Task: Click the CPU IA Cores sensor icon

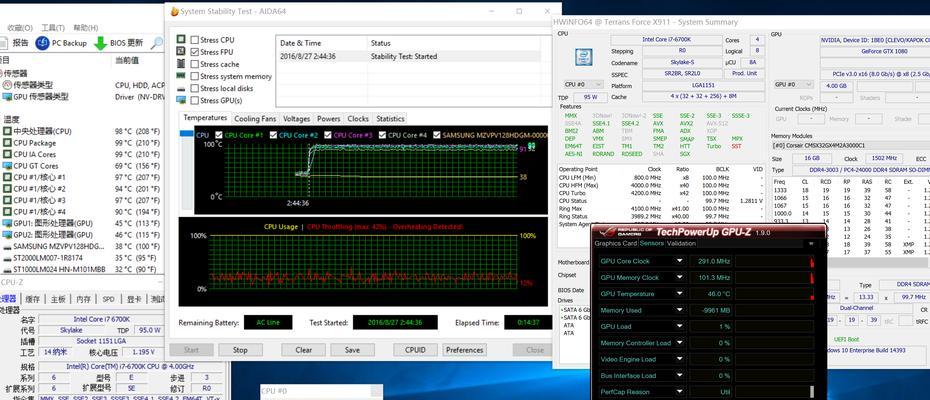Action: point(7,154)
